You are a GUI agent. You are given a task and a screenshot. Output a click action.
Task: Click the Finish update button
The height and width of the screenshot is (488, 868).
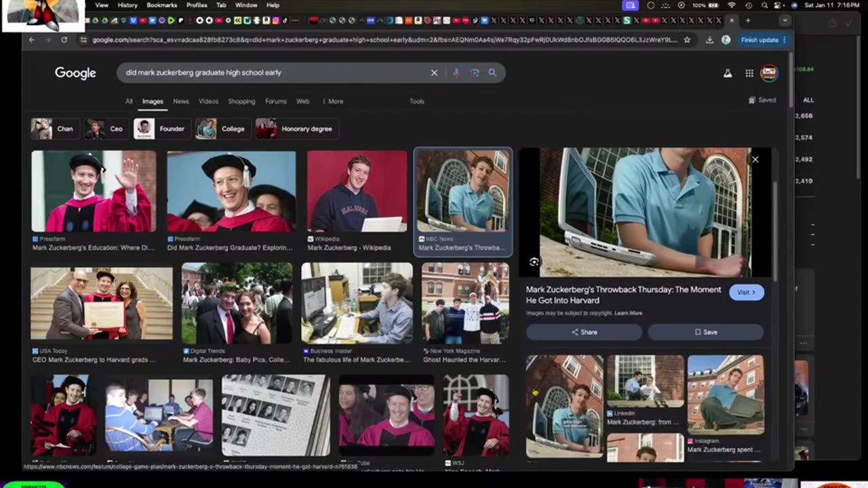pos(764,40)
